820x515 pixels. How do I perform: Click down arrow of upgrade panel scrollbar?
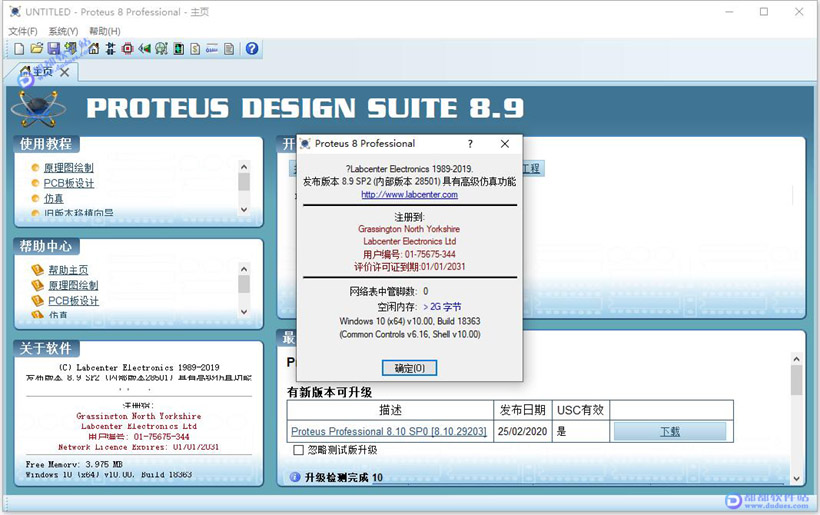[796, 478]
